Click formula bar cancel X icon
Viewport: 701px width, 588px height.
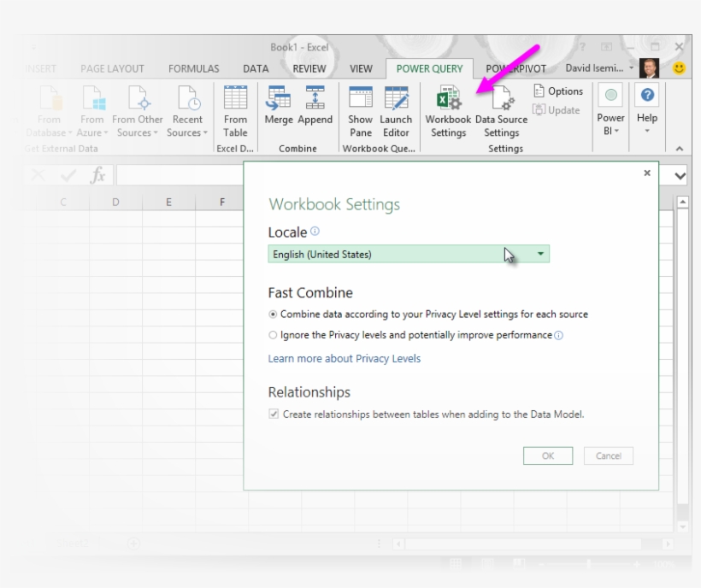click(38, 175)
